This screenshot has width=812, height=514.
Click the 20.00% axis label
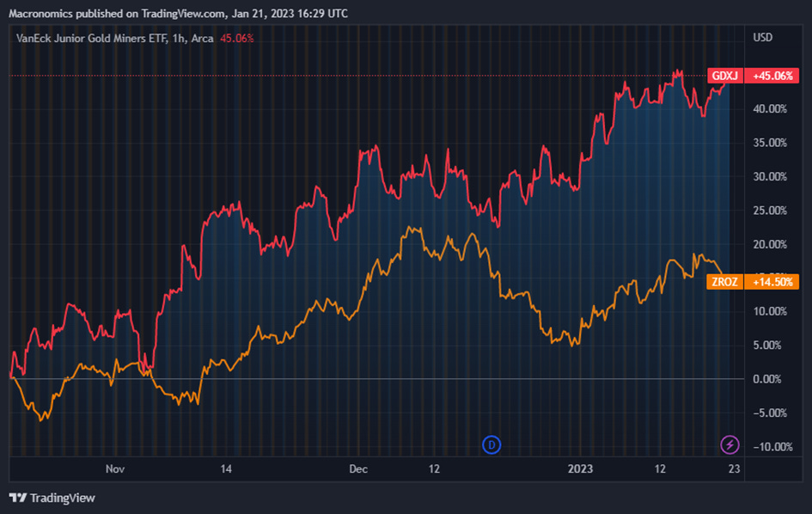tap(770, 244)
